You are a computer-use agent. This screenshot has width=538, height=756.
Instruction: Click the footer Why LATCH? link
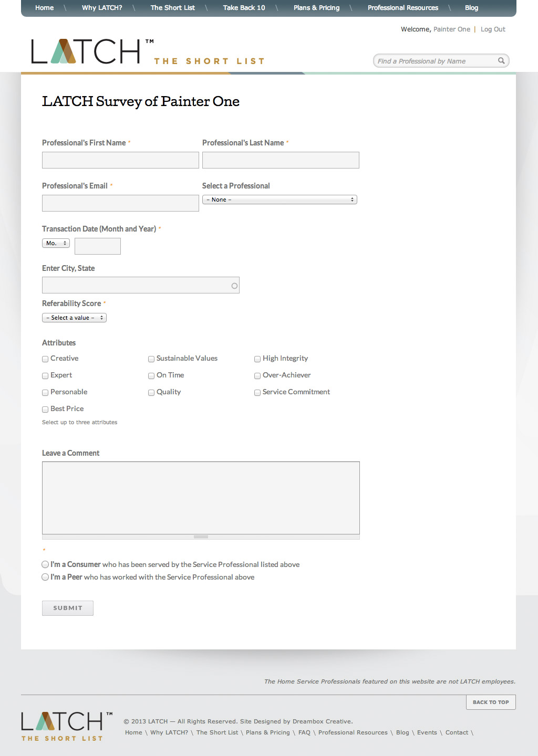(169, 732)
